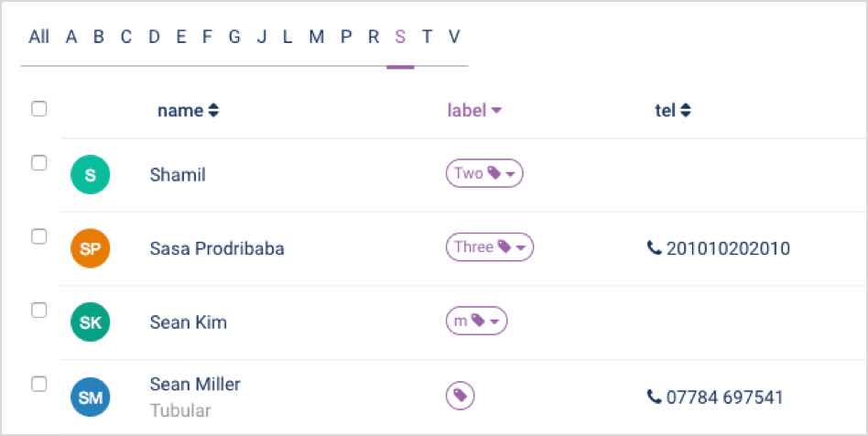Tick the select-all checkbox in header
The height and width of the screenshot is (436, 868).
38,109
